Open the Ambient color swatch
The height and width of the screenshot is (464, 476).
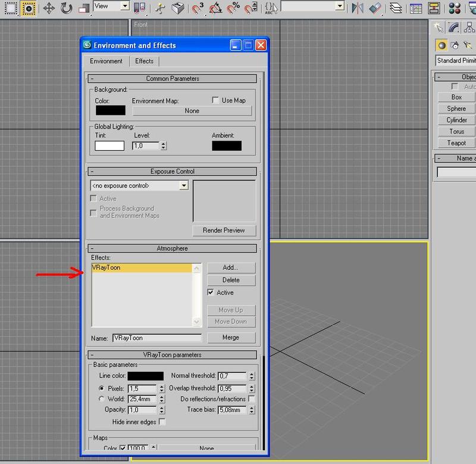click(x=227, y=145)
